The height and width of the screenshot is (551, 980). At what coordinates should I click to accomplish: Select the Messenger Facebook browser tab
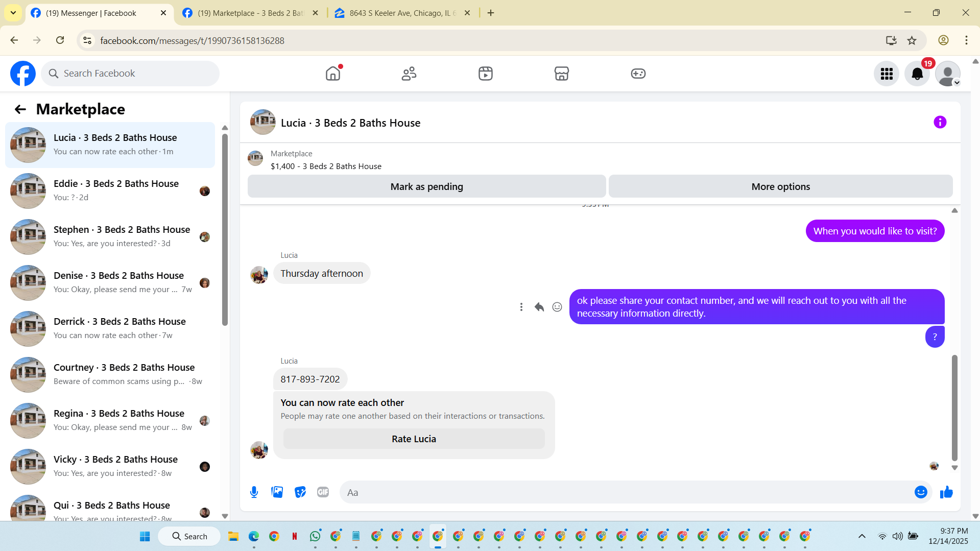(x=99, y=13)
